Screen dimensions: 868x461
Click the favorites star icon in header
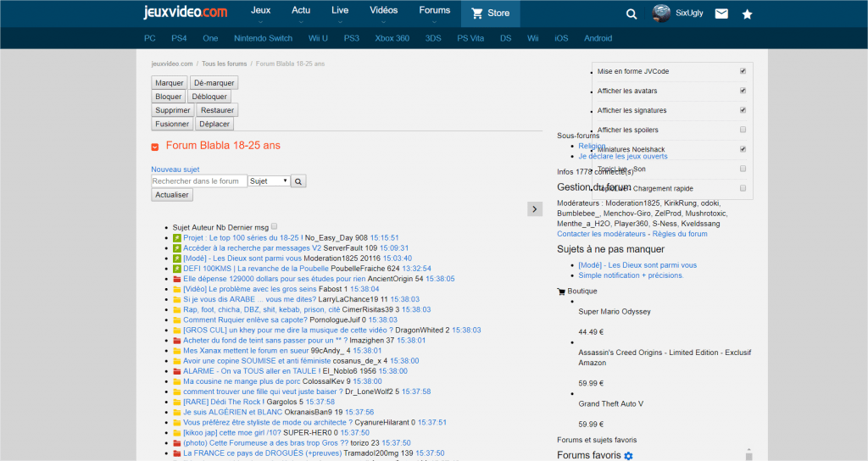click(747, 14)
